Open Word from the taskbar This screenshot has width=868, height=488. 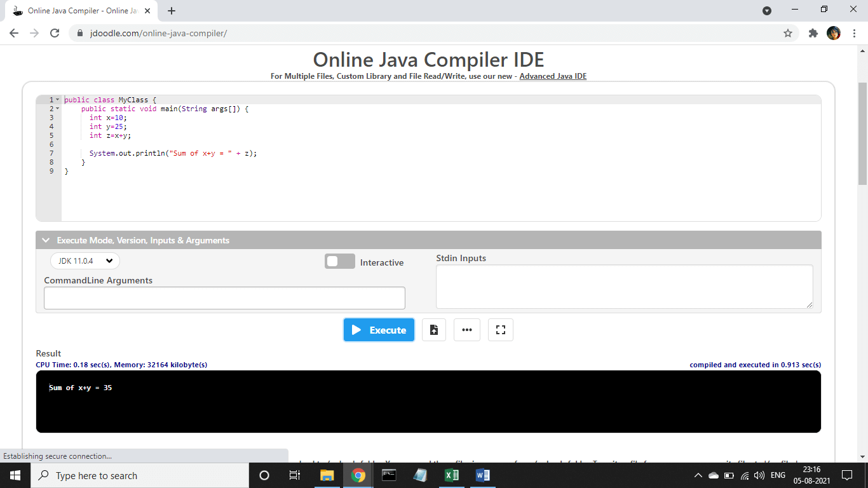click(x=483, y=475)
